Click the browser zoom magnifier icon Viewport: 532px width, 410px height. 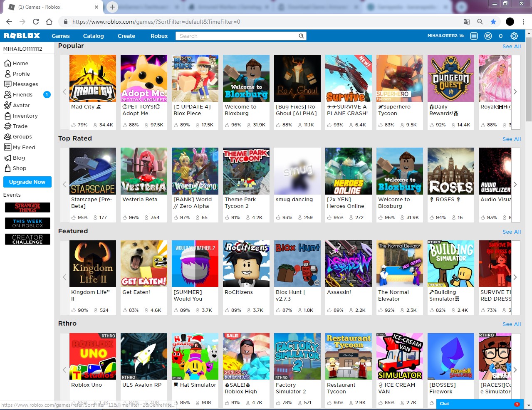[480, 22]
